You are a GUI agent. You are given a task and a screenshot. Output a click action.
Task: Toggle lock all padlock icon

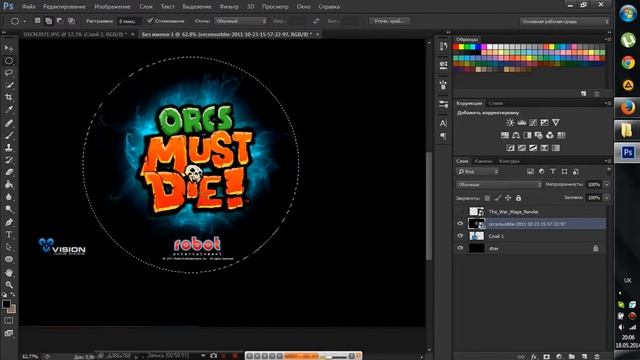518,198
